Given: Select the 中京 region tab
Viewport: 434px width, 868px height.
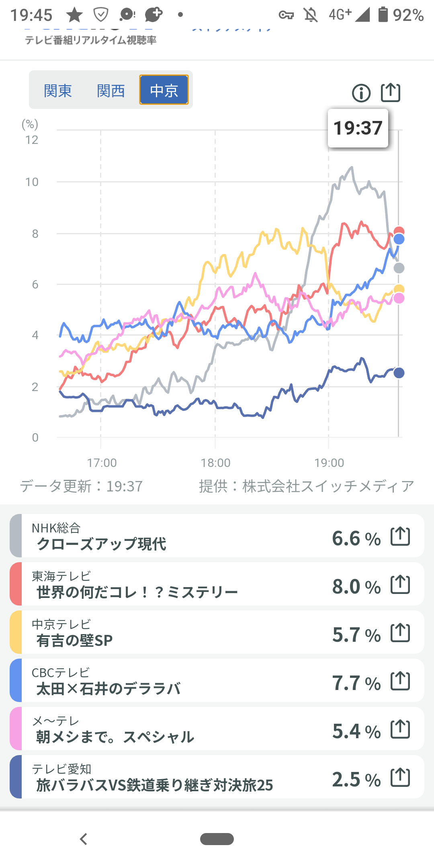Looking at the screenshot, I should point(164,90).
